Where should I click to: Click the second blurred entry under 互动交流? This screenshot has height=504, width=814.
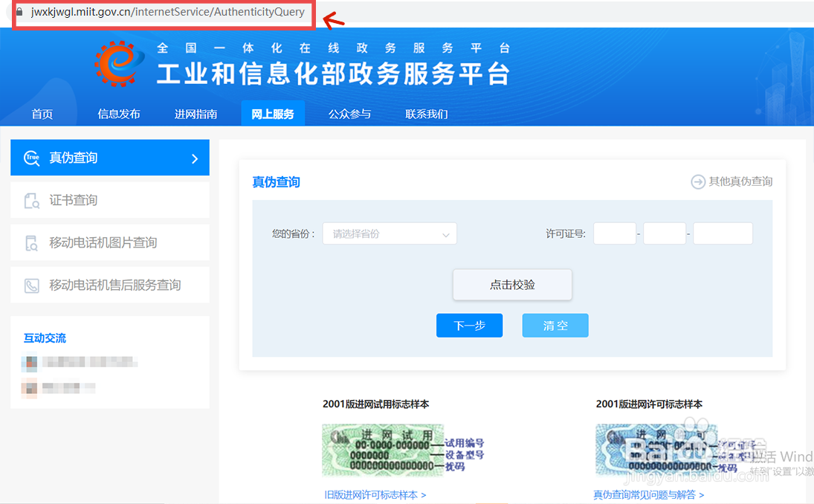click(59, 387)
